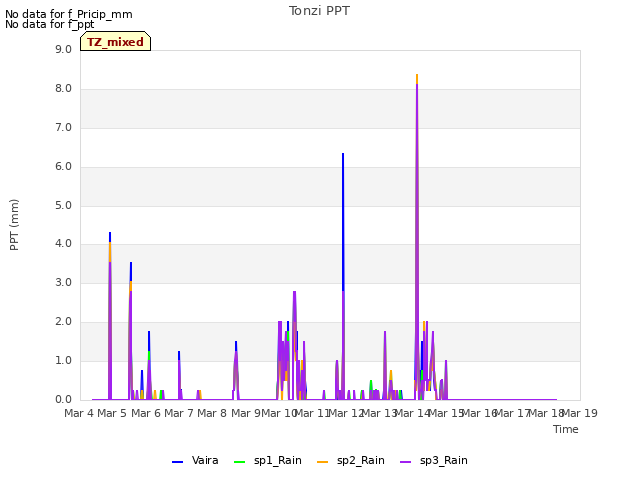Screen dimensions: 640x480
Task: Click the 5.0 y-axis tick label
Action: pyautogui.click(x=63, y=205)
